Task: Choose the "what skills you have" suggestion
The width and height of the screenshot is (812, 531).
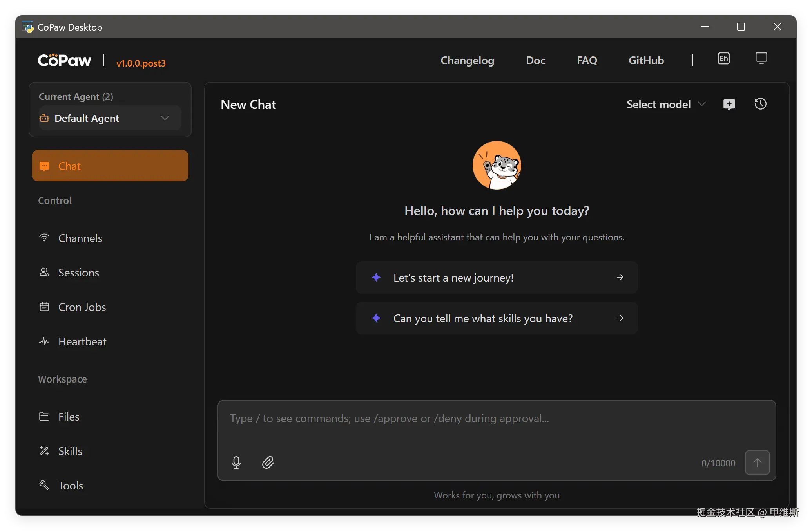Action: (497, 318)
